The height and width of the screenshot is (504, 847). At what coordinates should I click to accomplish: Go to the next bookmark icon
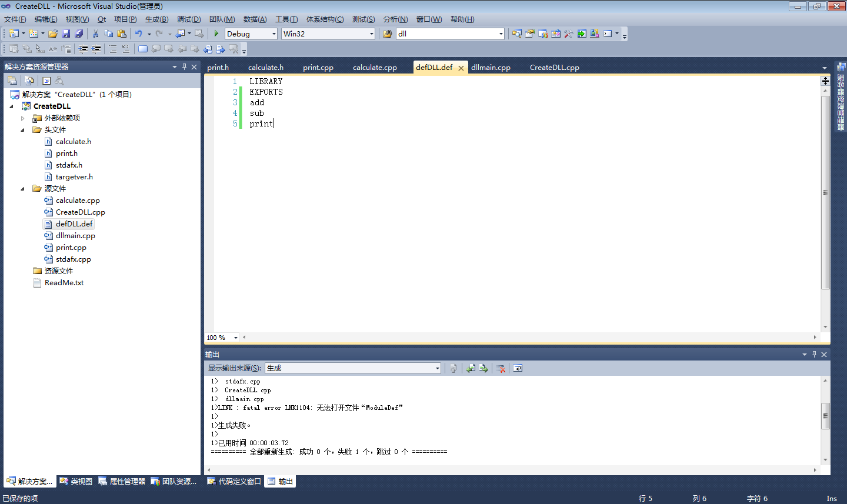click(x=169, y=49)
